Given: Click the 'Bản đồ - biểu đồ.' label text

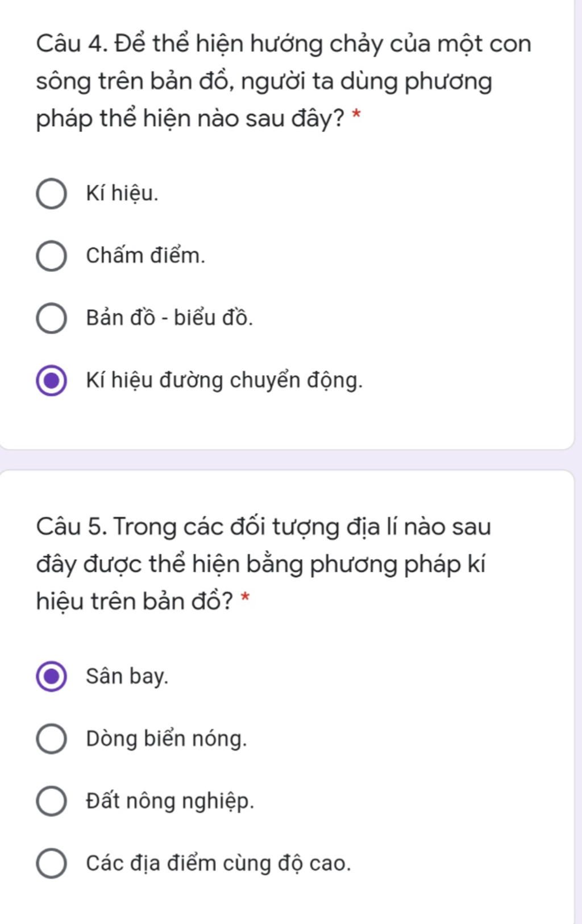Looking at the screenshot, I should pos(169,318).
